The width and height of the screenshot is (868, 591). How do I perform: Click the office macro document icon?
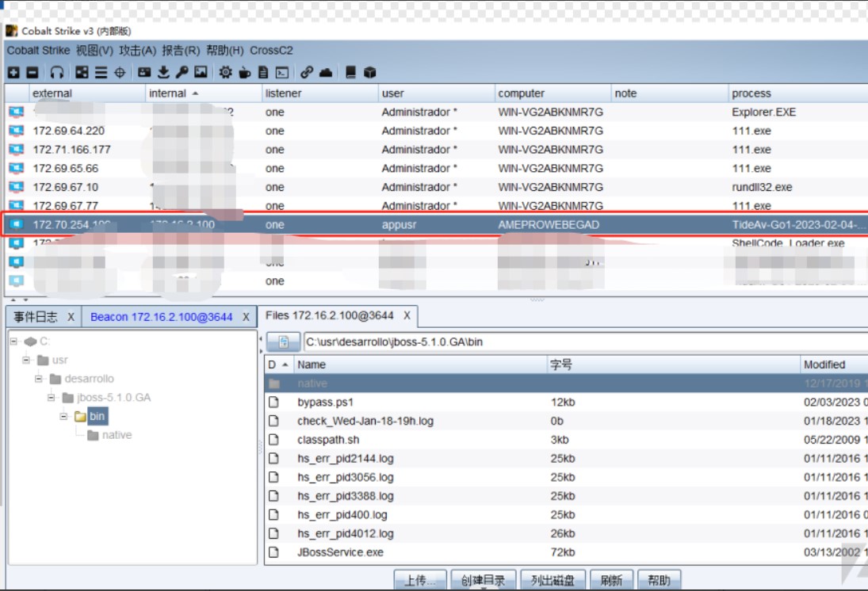263,73
